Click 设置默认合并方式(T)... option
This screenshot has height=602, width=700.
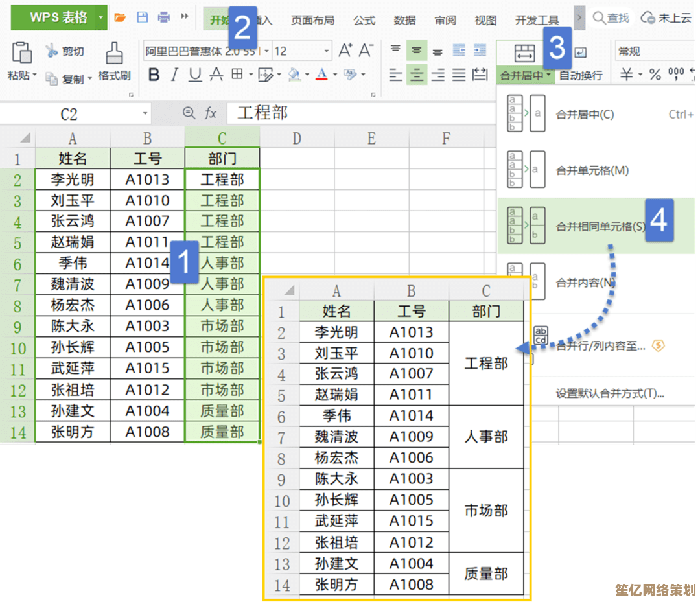(x=610, y=393)
